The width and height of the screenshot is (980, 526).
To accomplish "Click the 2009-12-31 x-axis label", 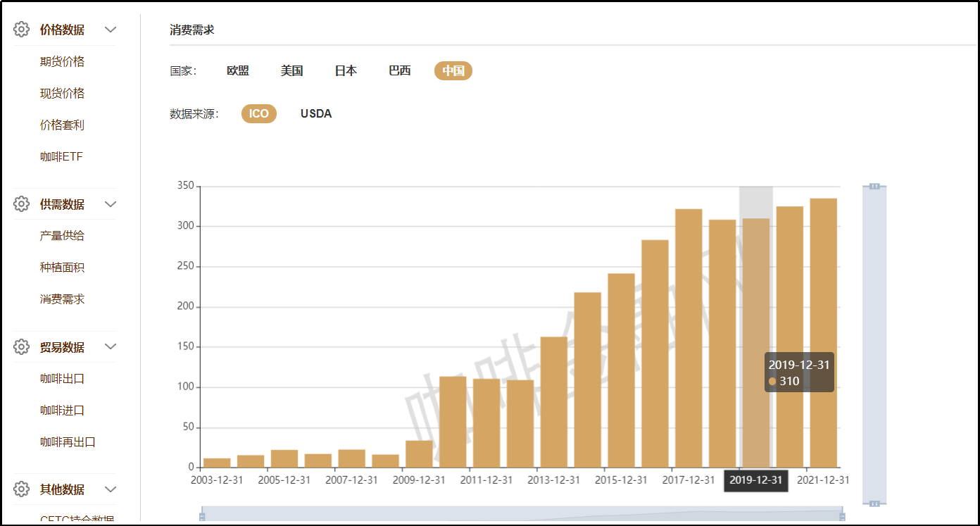I will [x=419, y=480].
